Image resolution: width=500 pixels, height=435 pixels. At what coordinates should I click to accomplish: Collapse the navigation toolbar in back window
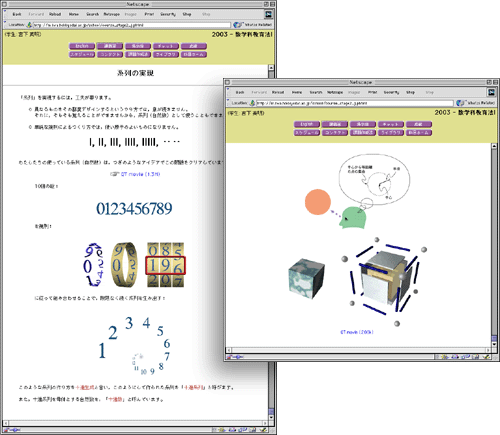click(x=5, y=14)
